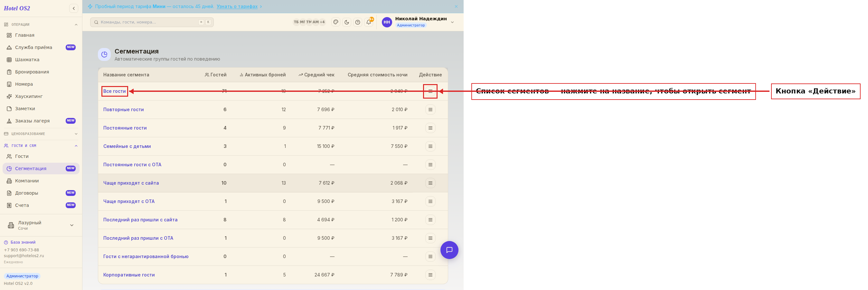The image size is (868, 290).
Task: Open the help question mark icon
Action: pyautogui.click(x=358, y=22)
